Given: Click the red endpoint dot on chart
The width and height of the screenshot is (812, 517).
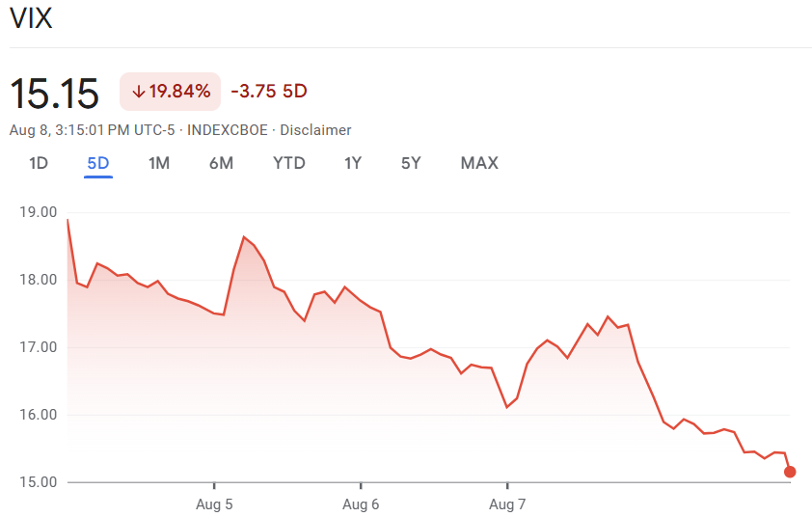Looking at the screenshot, I should click(790, 472).
